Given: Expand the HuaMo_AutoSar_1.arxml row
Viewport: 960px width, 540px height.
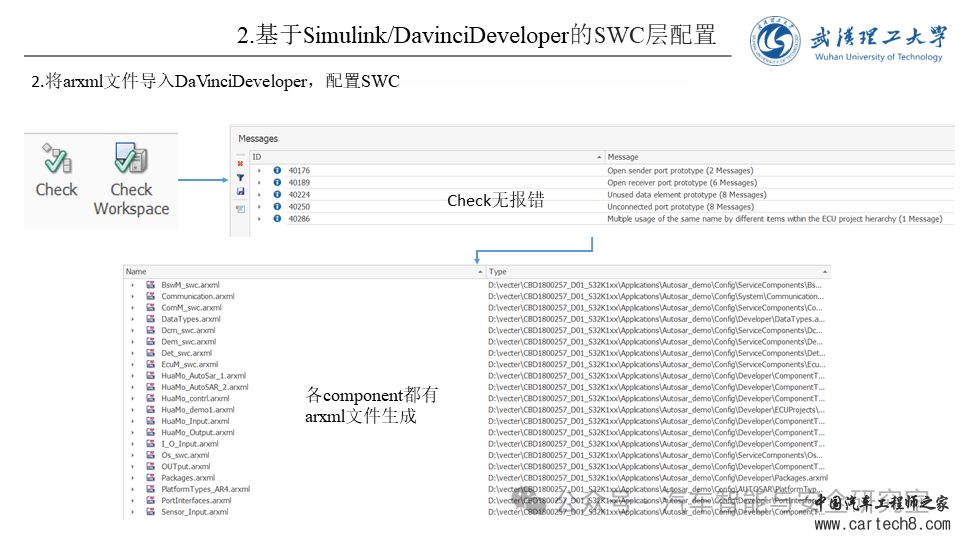Looking at the screenshot, I should (x=132, y=376).
